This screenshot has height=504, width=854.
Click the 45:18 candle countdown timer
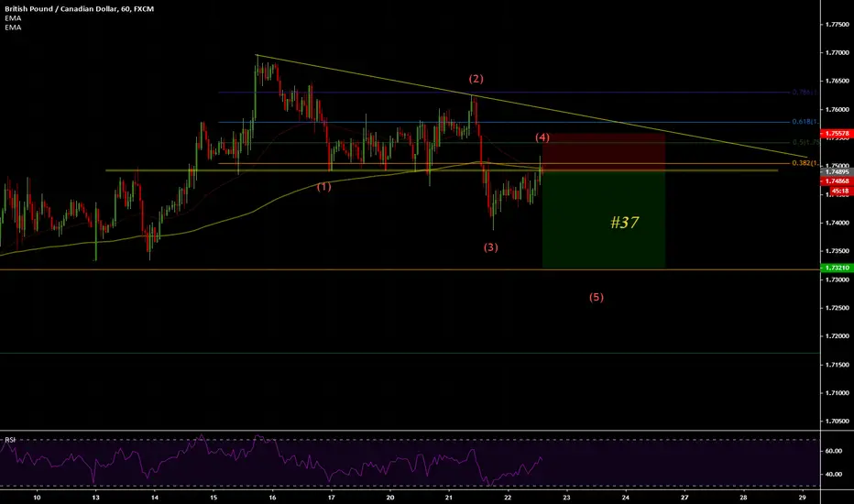pyautogui.click(x=840, y=192)
